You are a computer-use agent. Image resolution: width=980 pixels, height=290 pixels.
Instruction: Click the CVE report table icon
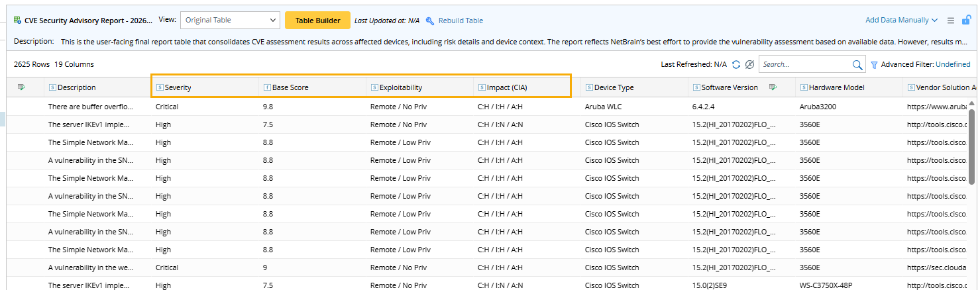coord(17,21)
